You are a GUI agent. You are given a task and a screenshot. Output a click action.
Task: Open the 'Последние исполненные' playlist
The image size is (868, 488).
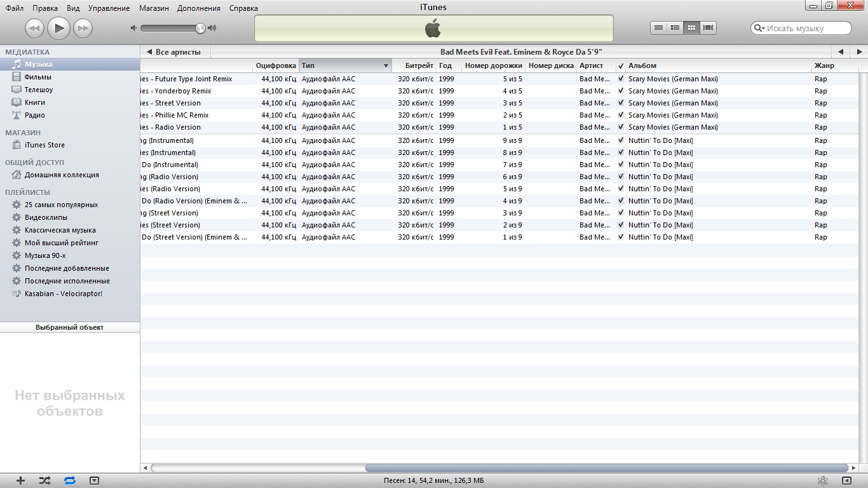[70, 281]
